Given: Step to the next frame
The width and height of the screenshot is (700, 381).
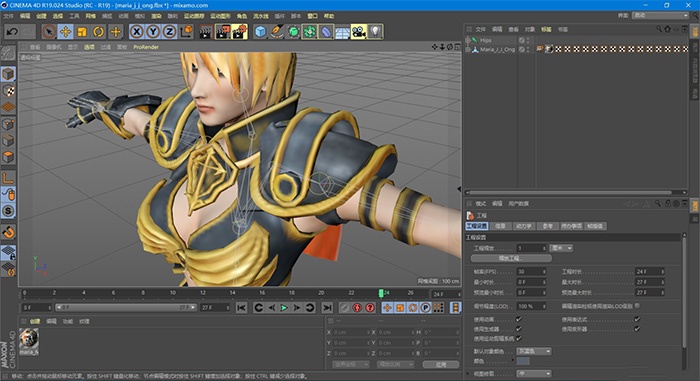Looking at the screenshot, I should 296,308.
